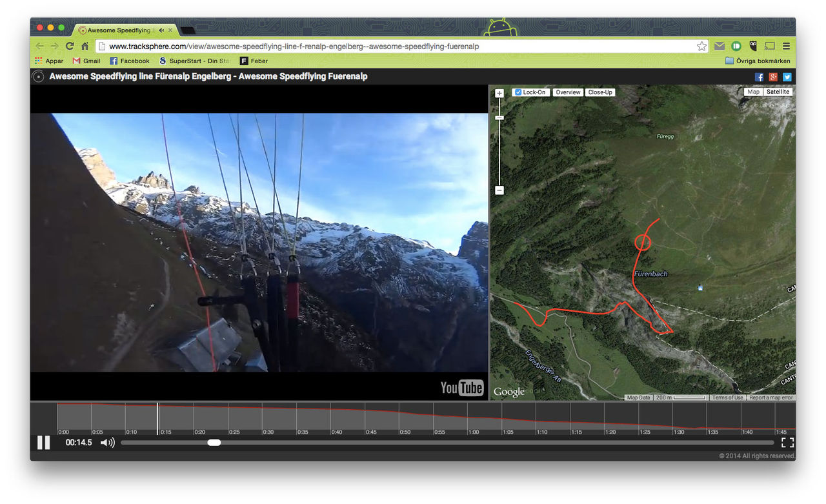This screenshot has height=504, width=826.
Task: Pause the video playback
Action: [43, 442]
